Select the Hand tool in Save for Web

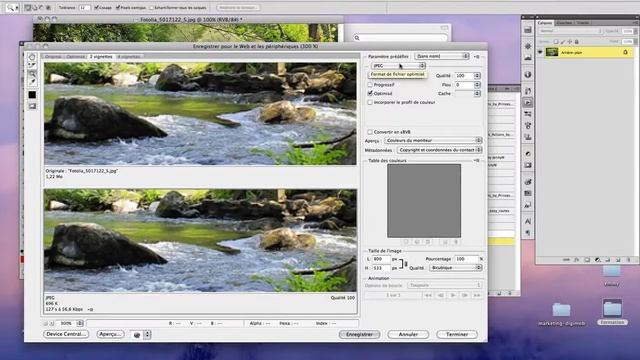pyautogui.click(x=32, y=57)
